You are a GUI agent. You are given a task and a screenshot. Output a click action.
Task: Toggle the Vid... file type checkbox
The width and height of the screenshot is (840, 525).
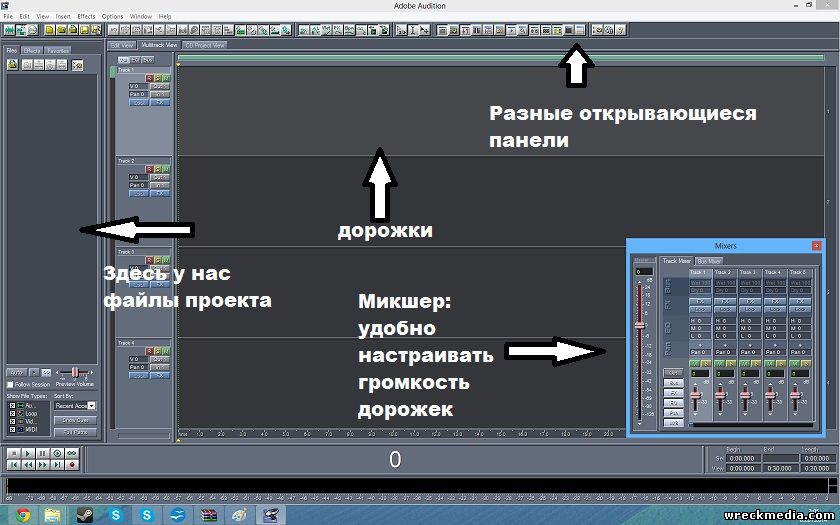(x=12, y=422)
